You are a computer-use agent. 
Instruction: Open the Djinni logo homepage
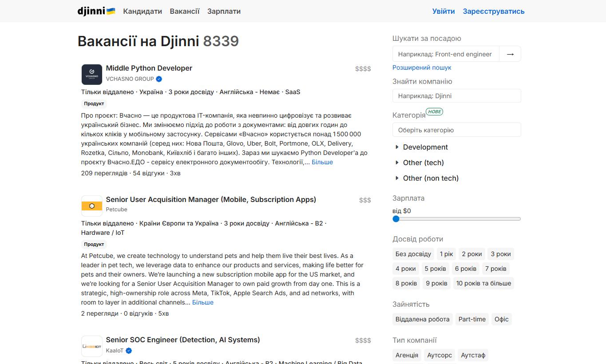[96, 11]
